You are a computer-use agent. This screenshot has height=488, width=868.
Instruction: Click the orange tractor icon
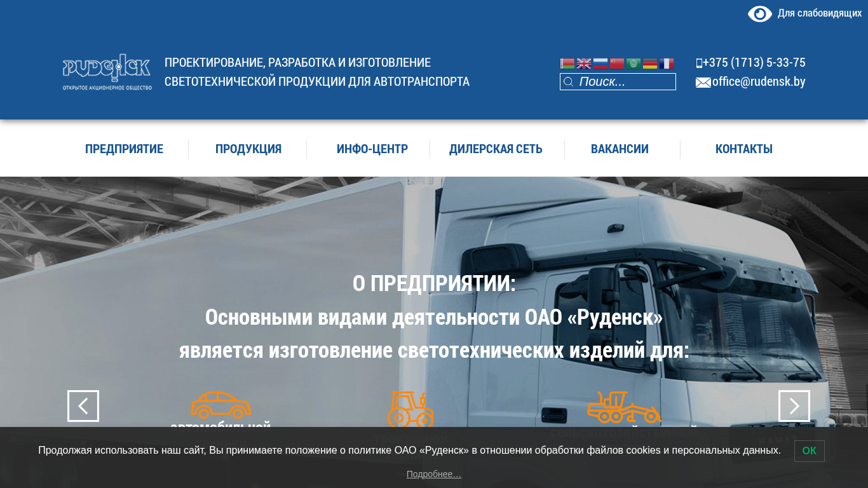(x=410, y=409)
